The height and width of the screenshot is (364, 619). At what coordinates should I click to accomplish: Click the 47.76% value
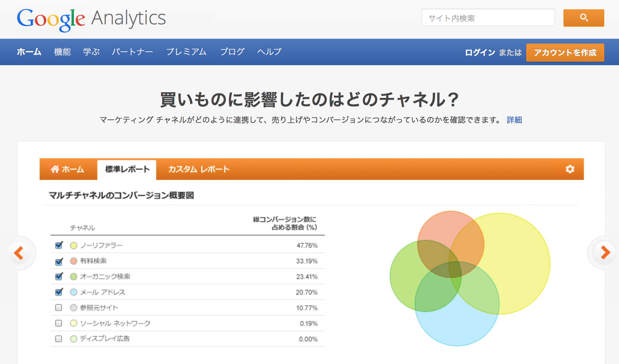(307, 246)
